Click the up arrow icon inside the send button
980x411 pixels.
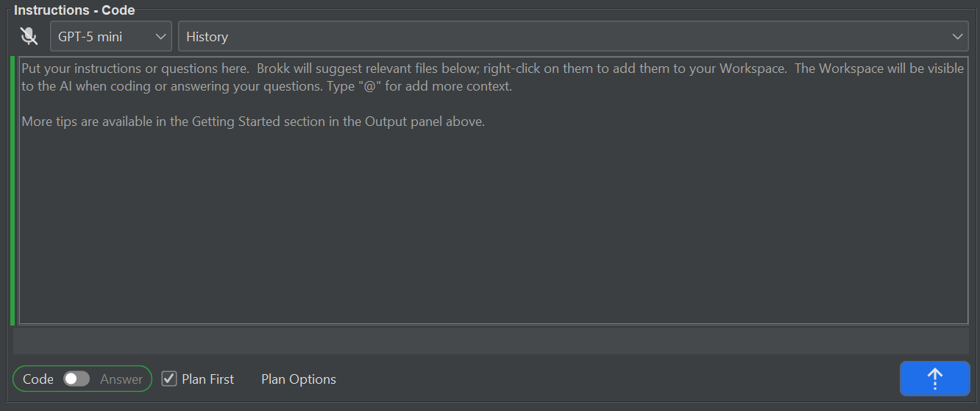(x=934, y=379)
